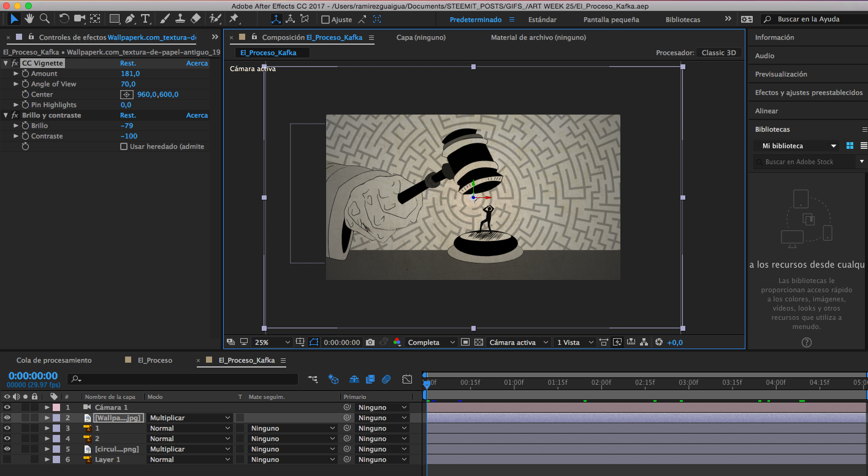868x476 pixels.
Task: Take a snapshot with camera icon
Action: click(x=370, y=342)
